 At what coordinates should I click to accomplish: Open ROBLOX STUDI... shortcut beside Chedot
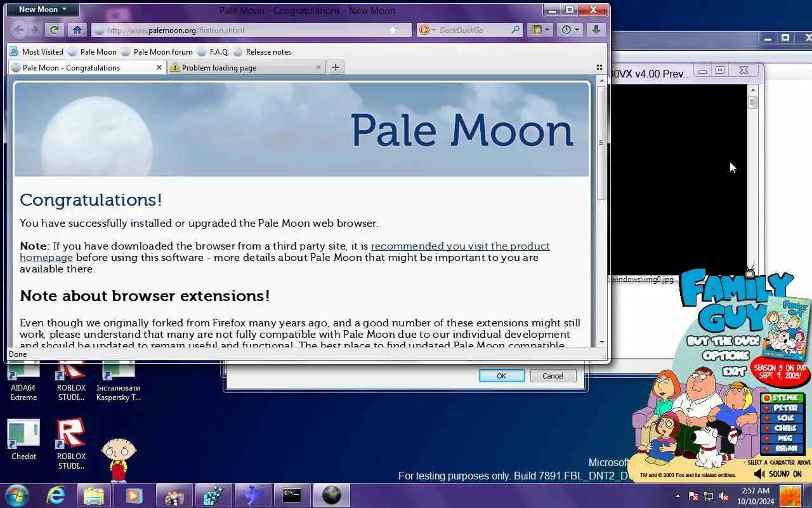tap(71, 444)
